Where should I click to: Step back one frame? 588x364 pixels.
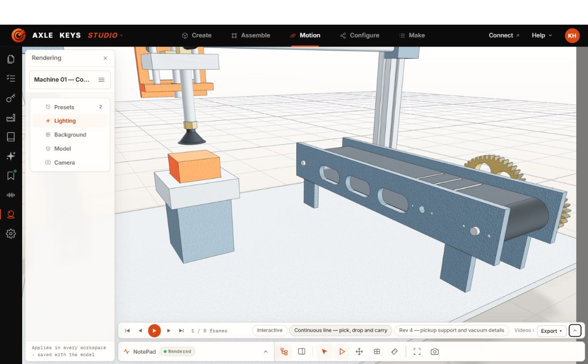pyautogui.click(x=140, y=331)
